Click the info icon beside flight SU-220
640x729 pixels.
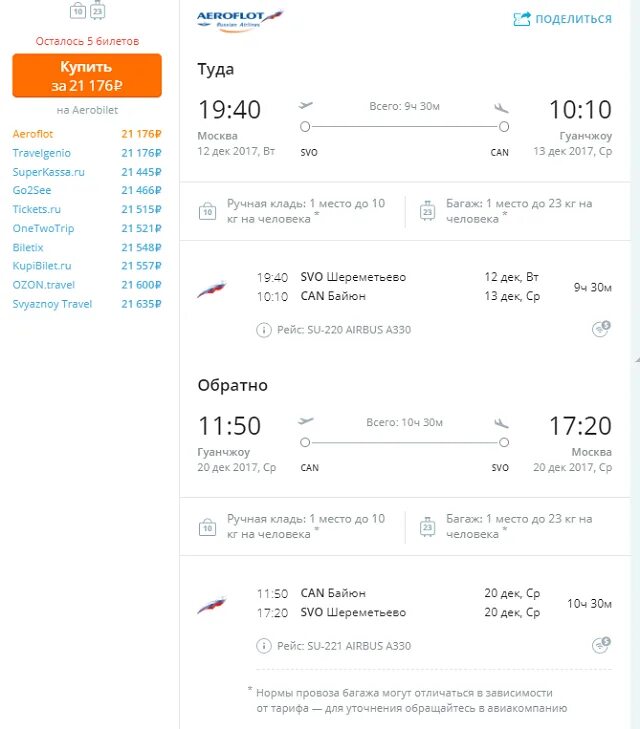(264, 330)
